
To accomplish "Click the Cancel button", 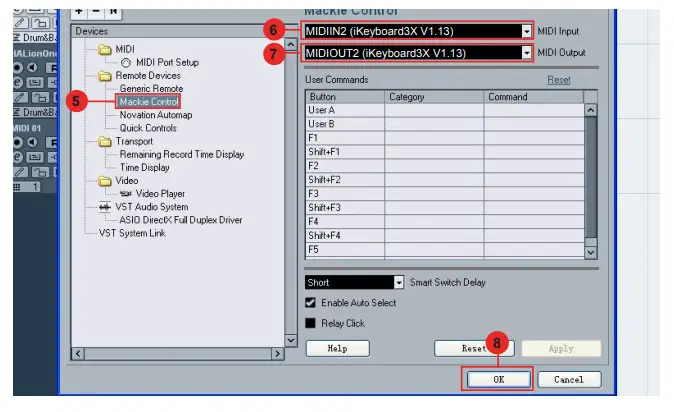I will [569, 379].
